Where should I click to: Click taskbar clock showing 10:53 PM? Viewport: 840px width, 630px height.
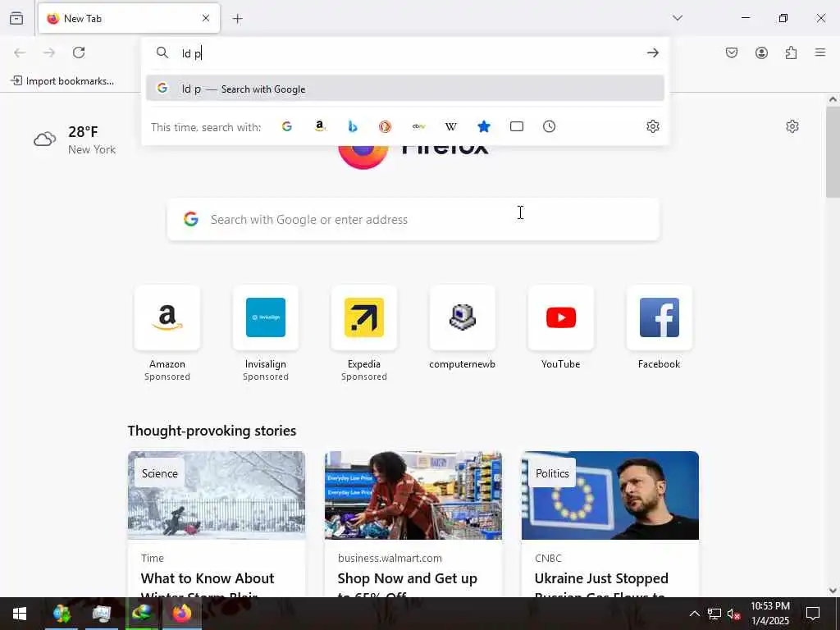point(769,614)
